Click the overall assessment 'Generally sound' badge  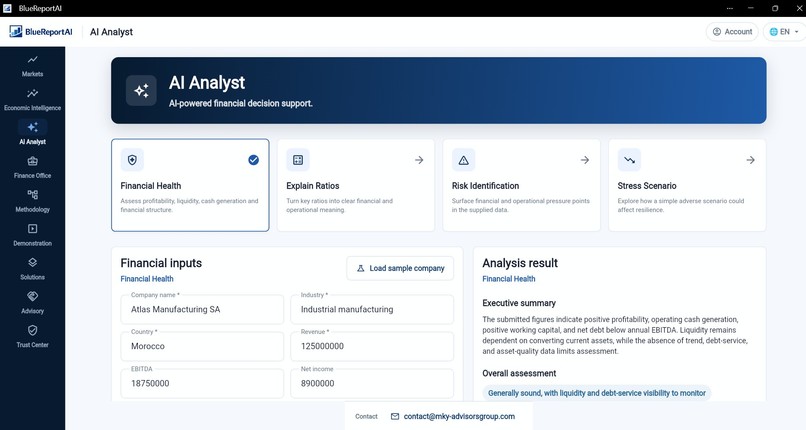click(x=597, y=393)
